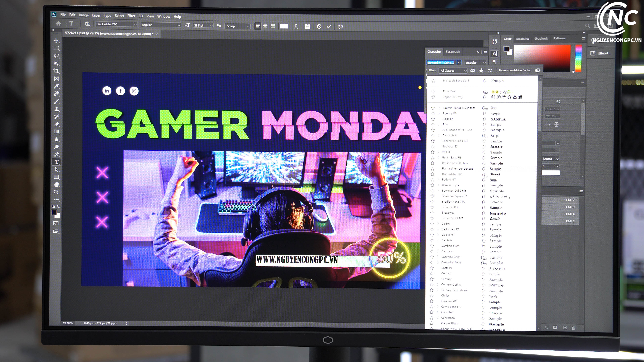644x362 pixels.
Task: Open the font size 38.5 pt dropdown
Action: click(x=211, y=25)
